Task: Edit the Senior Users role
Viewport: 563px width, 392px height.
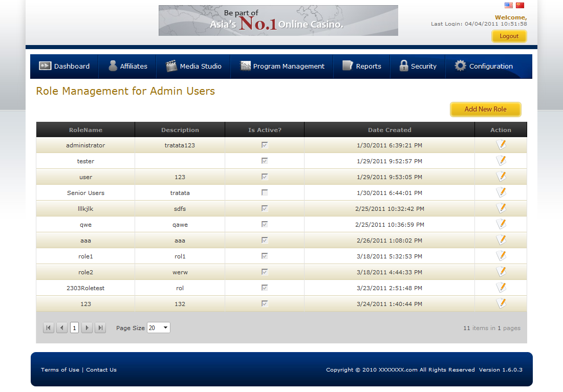Action: (x=501, y=193)
